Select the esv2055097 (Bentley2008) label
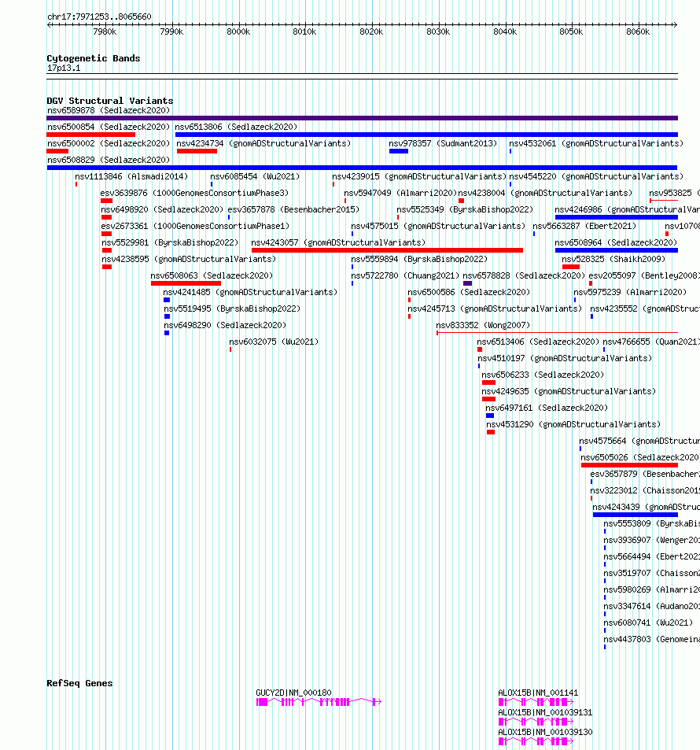 (x=644, y=275)
